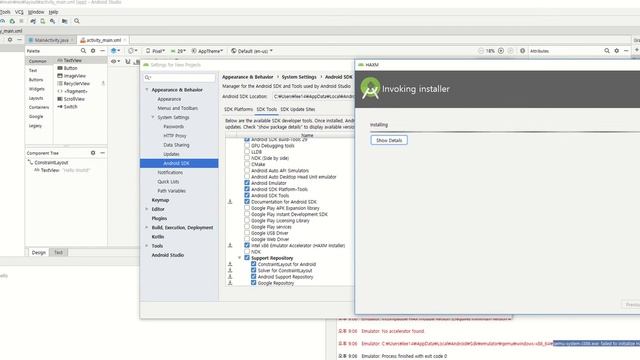Screen dimensions: 640x360
Task: Minimize the Component Tree panel
Action: (x=102, y=153)
